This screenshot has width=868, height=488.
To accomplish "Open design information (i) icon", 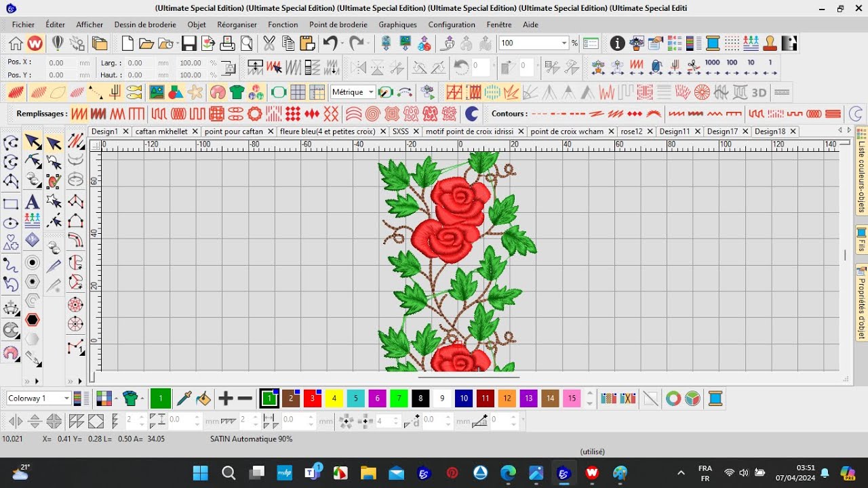I will click(617, 43).
